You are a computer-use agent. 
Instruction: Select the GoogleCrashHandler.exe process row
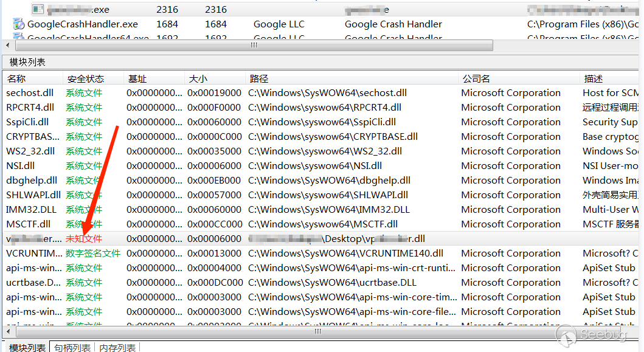coord(320,24)
